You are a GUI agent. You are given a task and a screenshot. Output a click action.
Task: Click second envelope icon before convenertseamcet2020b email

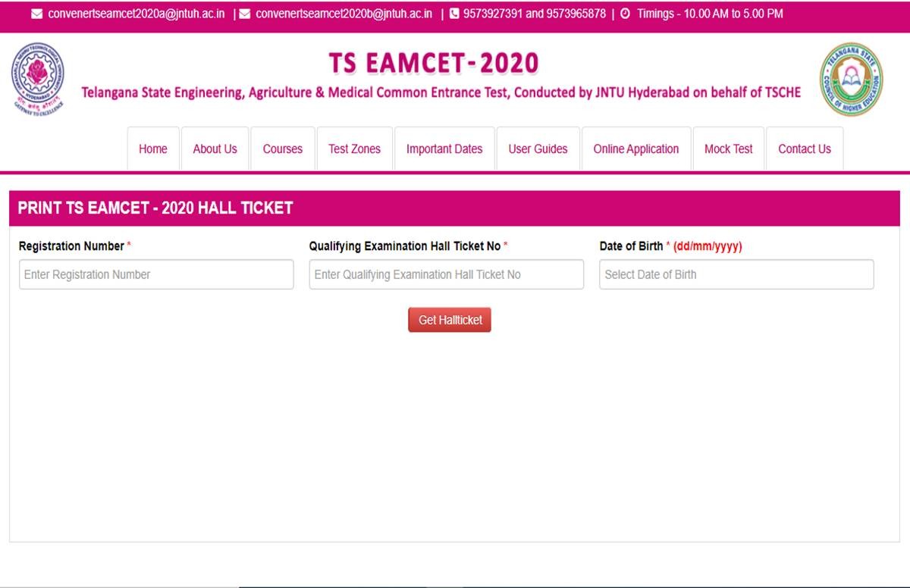point(245,14)
